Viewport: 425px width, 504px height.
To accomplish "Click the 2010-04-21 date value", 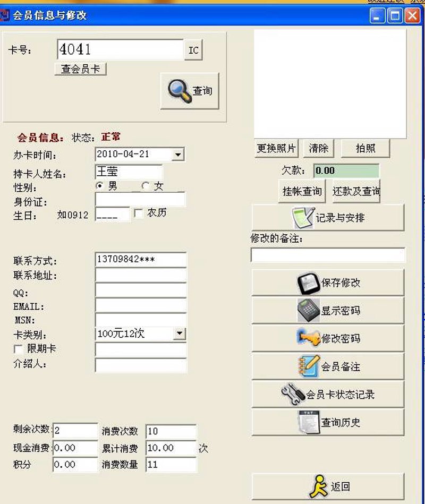I will 123,154.
